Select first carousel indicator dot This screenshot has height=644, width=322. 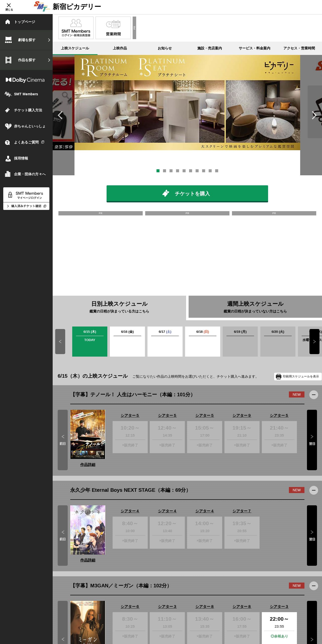point(158,171)
